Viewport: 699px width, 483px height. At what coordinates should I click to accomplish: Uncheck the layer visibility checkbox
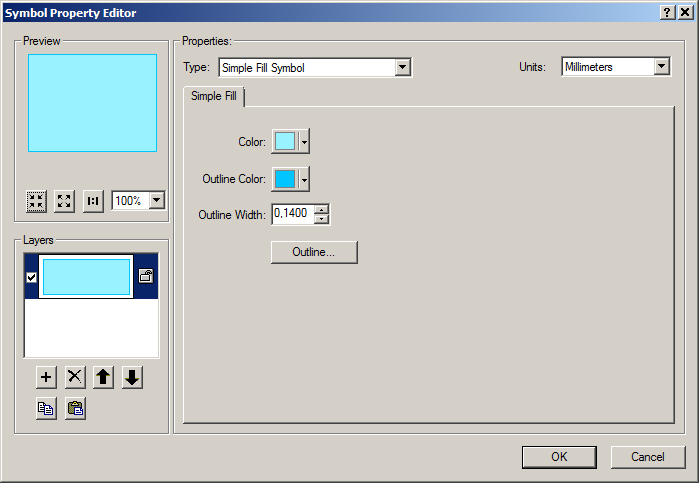31,277
